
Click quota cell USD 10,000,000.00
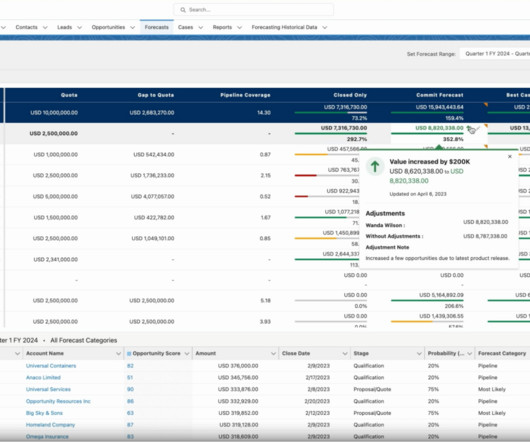(x=54, y=113)
